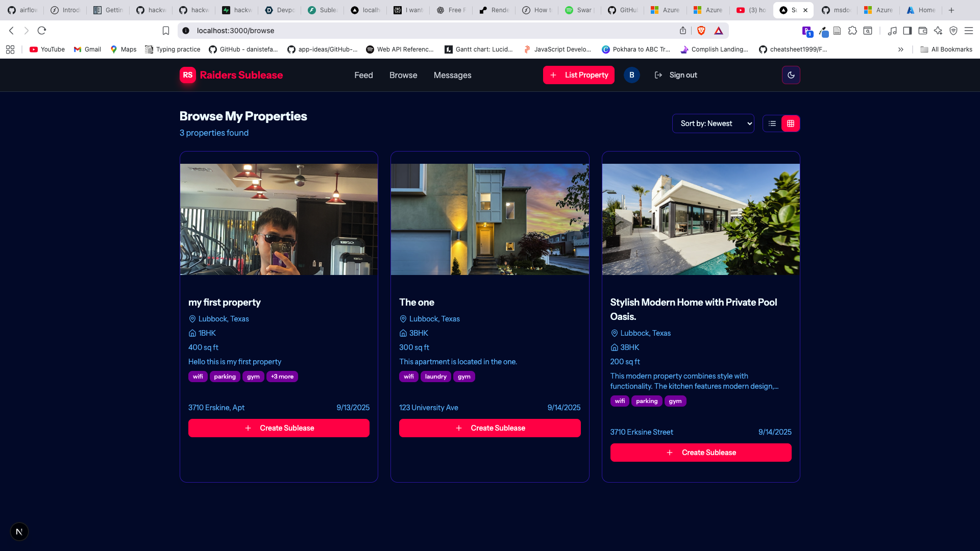
Task: Open the All Bookmarks folder
Action: (946, 49)
